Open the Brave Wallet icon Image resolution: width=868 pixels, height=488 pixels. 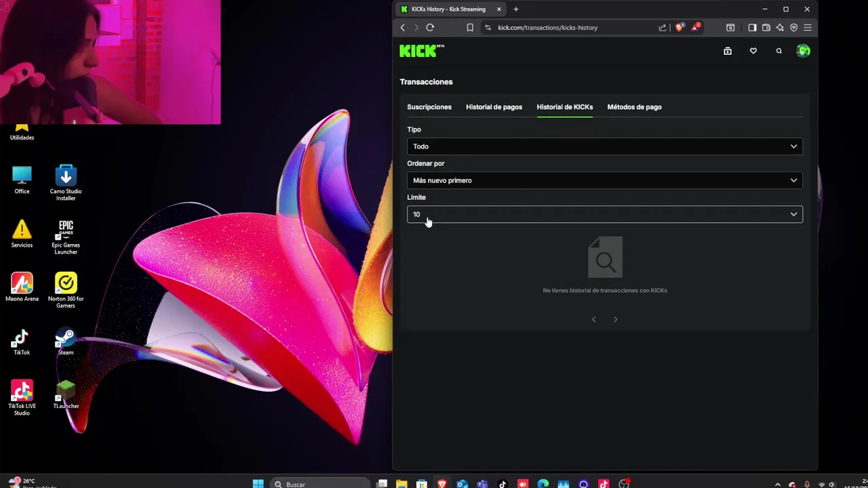[x=766, y=28]
